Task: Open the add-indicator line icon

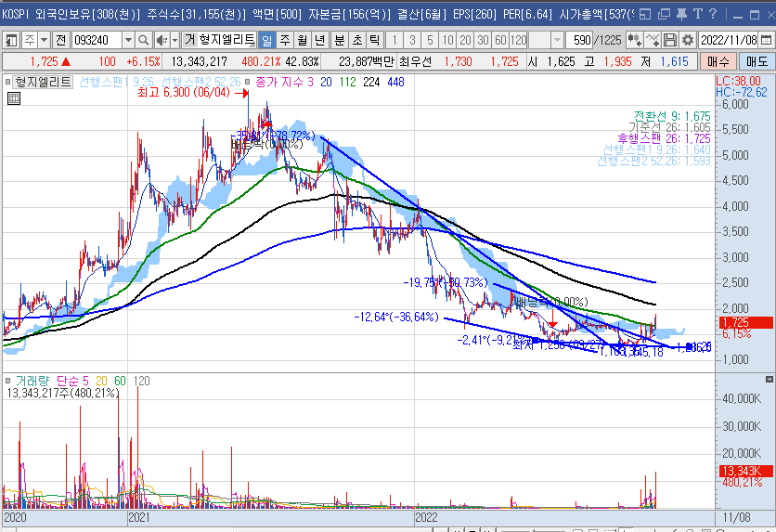Action: coord(653,40)
